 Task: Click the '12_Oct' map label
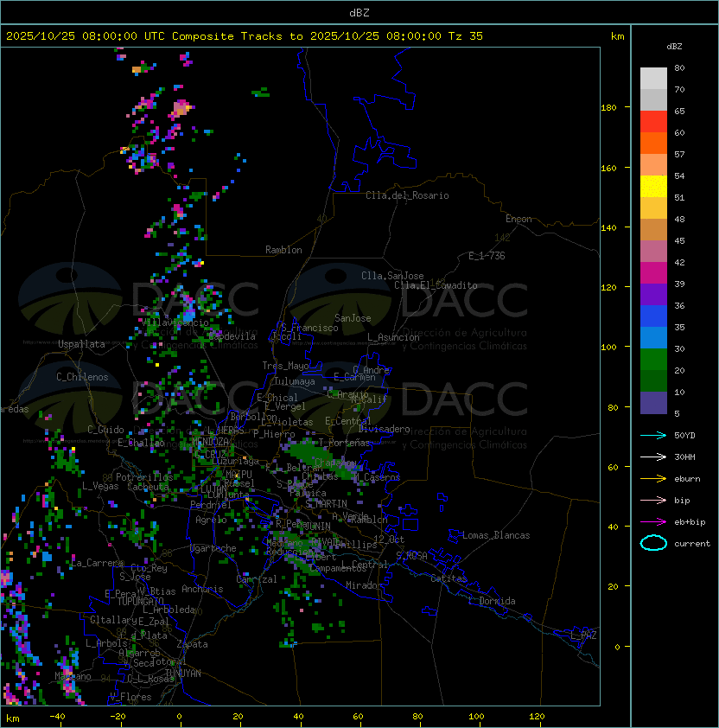[389, 540]
